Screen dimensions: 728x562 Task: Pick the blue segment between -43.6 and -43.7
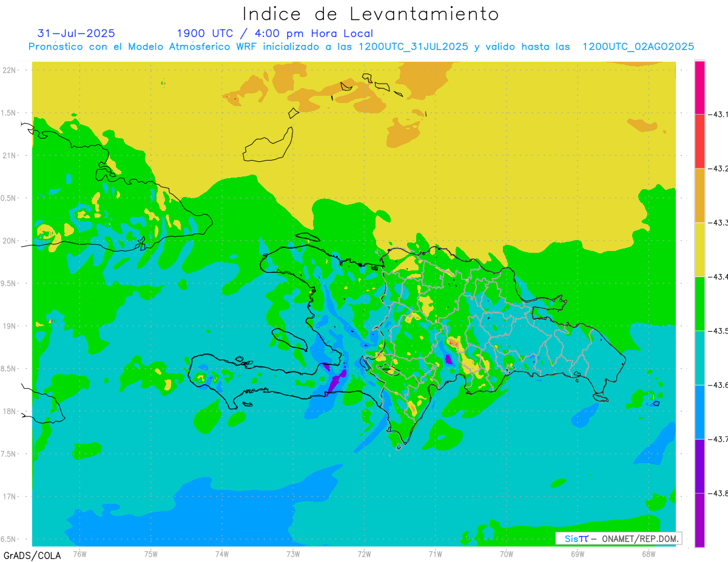click(699, 412)
